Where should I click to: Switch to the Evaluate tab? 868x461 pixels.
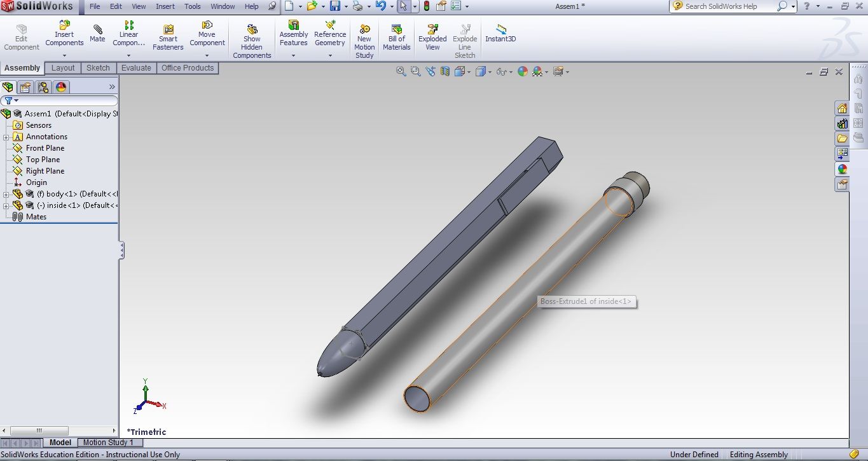click(135, 68)
